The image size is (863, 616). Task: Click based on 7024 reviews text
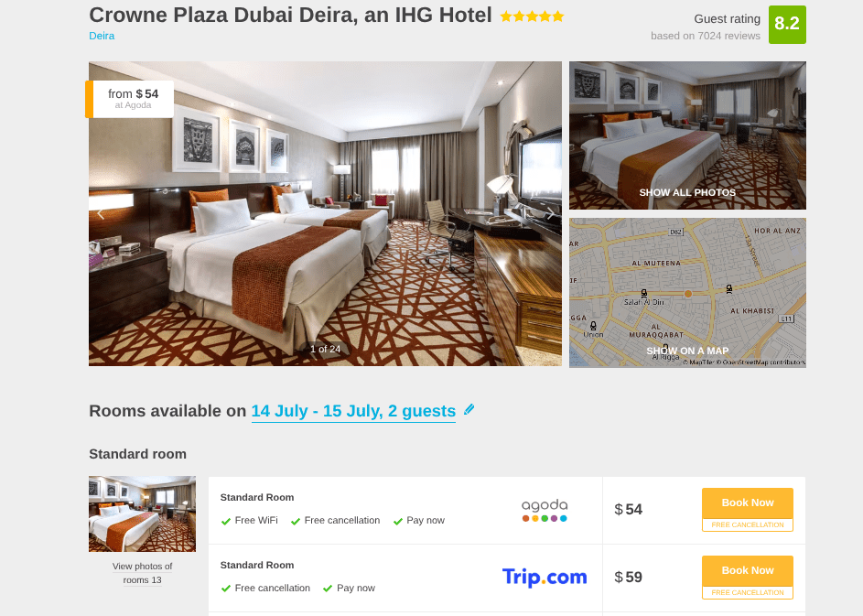click(x=705, y=36)
